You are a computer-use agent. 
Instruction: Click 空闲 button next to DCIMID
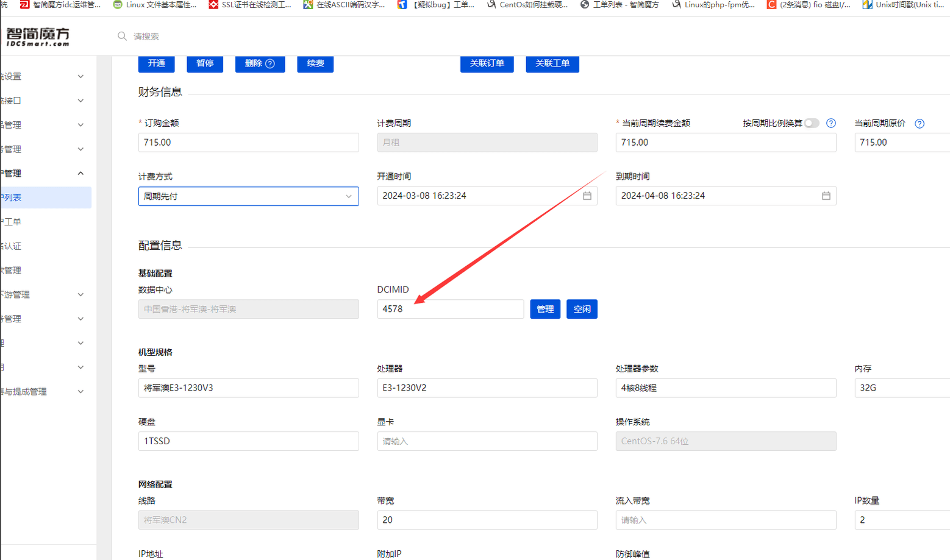coord(582,309)
